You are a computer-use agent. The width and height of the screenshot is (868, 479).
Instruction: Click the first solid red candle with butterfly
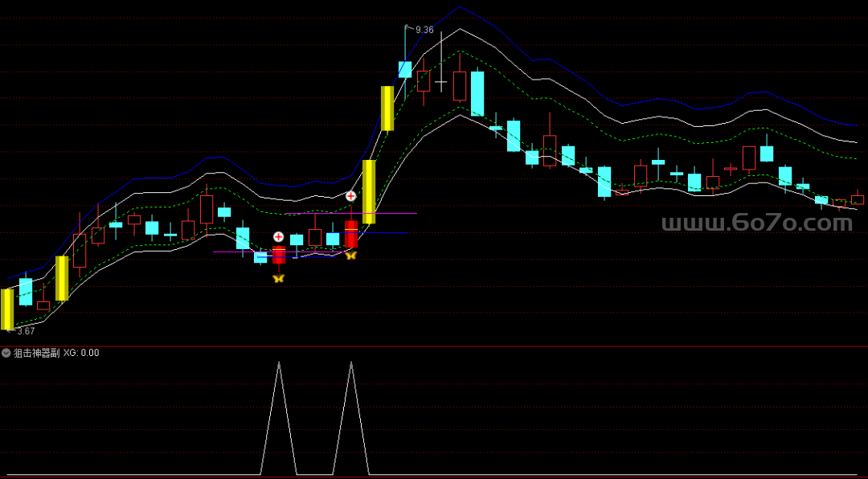coord(279,255)
